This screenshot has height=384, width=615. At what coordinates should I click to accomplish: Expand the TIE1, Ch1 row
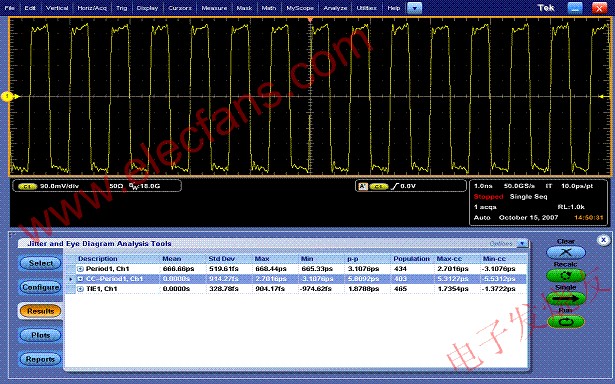click(x=80, y=289)
